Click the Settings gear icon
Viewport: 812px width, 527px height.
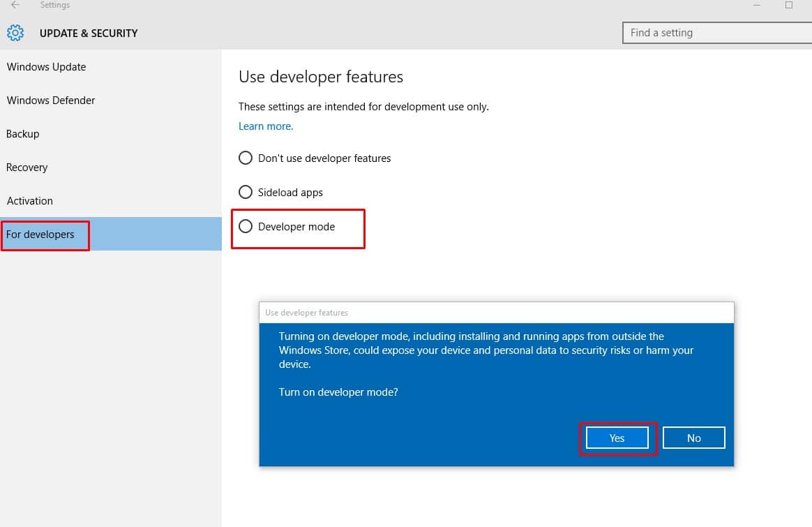pos(15,33)
